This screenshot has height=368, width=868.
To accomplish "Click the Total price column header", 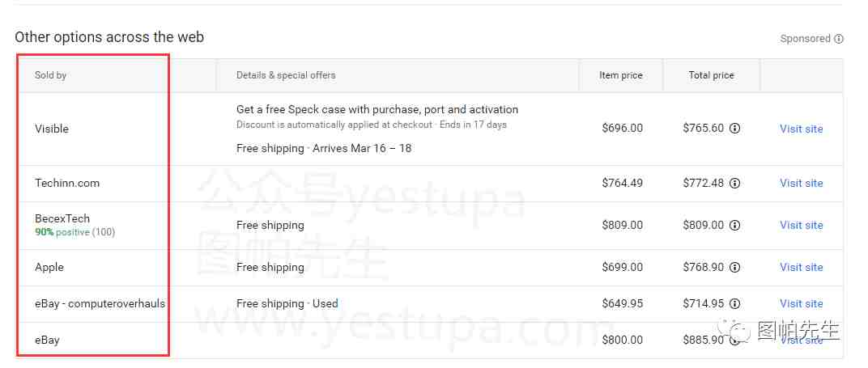I will click(x=711, y=75).
